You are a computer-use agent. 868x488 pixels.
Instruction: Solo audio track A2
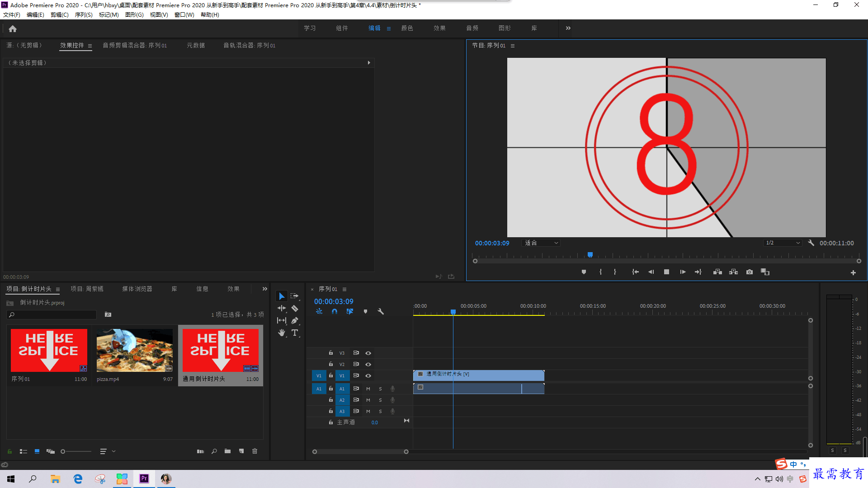(x=380, y=400)
